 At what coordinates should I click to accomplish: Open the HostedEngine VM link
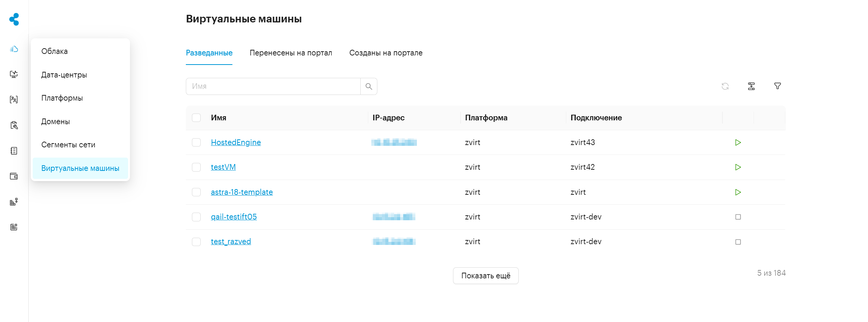point(236,142)
